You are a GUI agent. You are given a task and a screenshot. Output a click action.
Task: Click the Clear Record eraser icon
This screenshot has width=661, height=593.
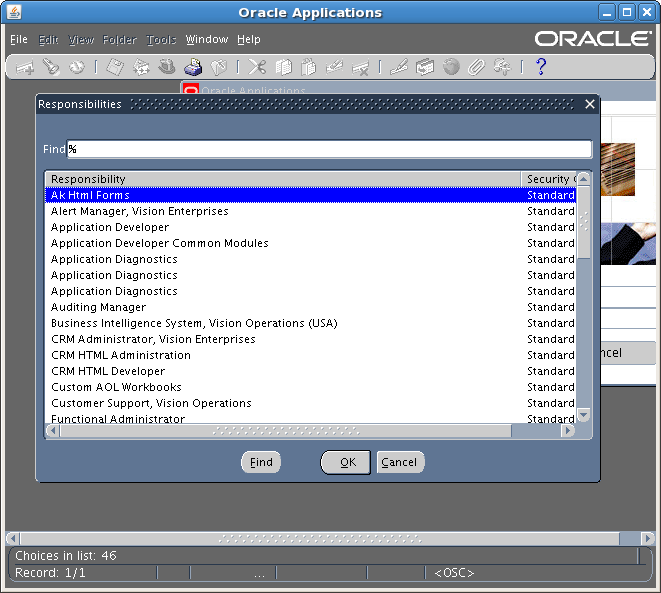click(334, 67)
